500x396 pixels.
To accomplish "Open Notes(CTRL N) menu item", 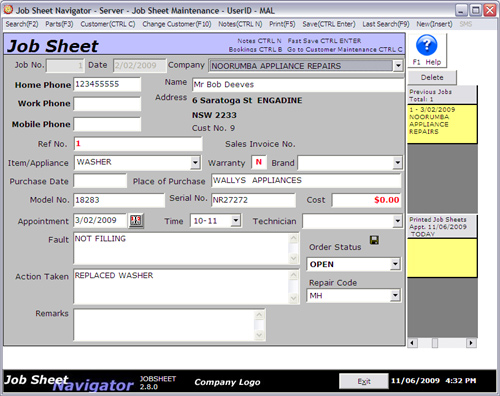I will 240,24.
